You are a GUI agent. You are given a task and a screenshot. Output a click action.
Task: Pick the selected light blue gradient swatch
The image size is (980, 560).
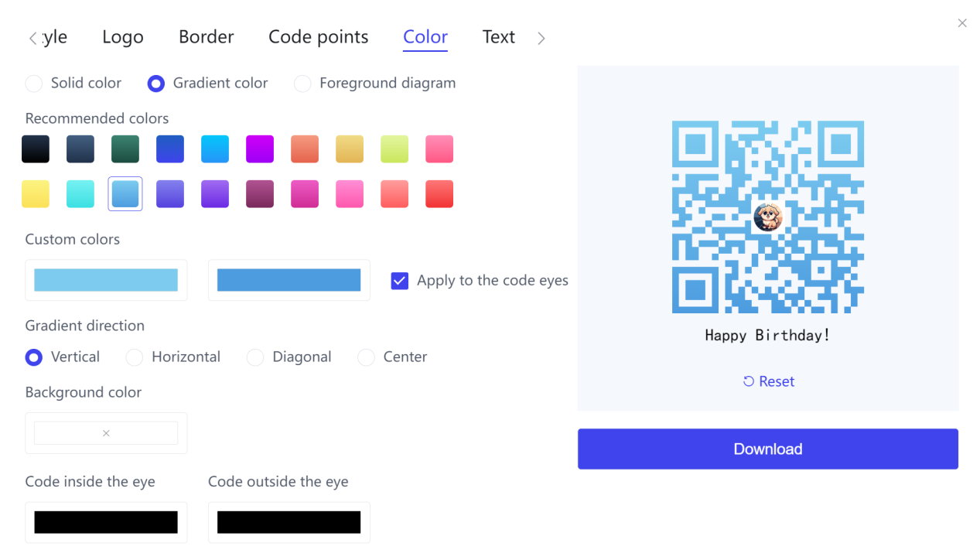point(125,193)
